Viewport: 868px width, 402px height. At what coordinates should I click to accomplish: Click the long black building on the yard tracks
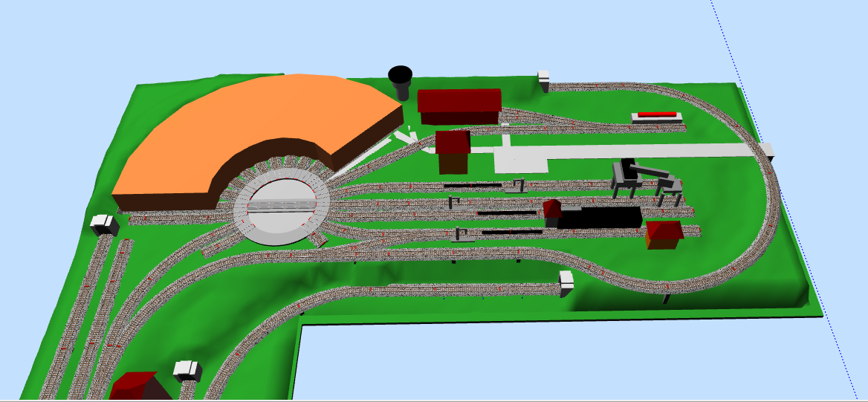pyautogui.click(x=598, y=217)
